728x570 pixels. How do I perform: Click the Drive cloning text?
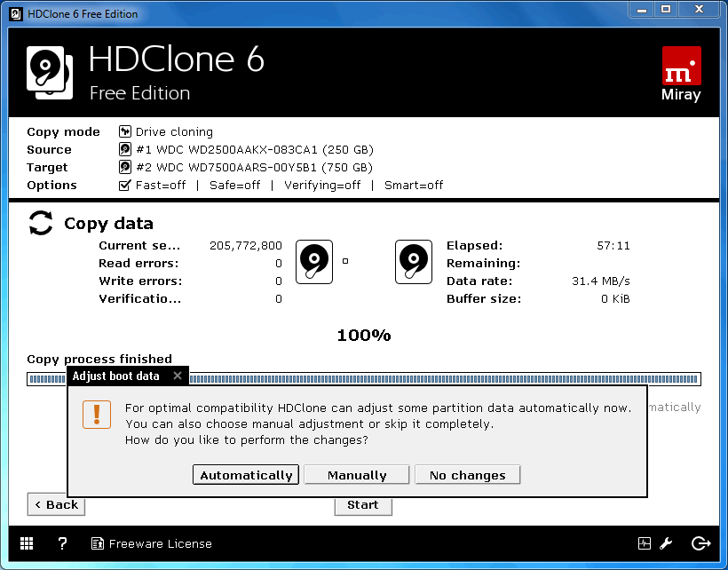[x=174, y=131]
